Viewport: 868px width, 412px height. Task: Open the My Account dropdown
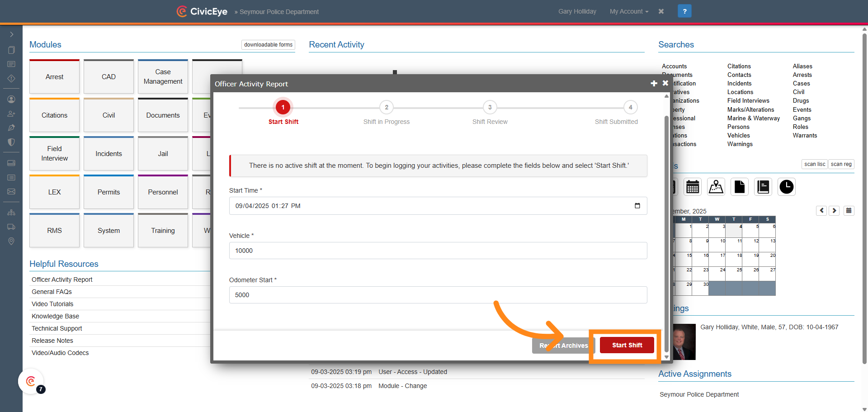(x=629, y=11)
